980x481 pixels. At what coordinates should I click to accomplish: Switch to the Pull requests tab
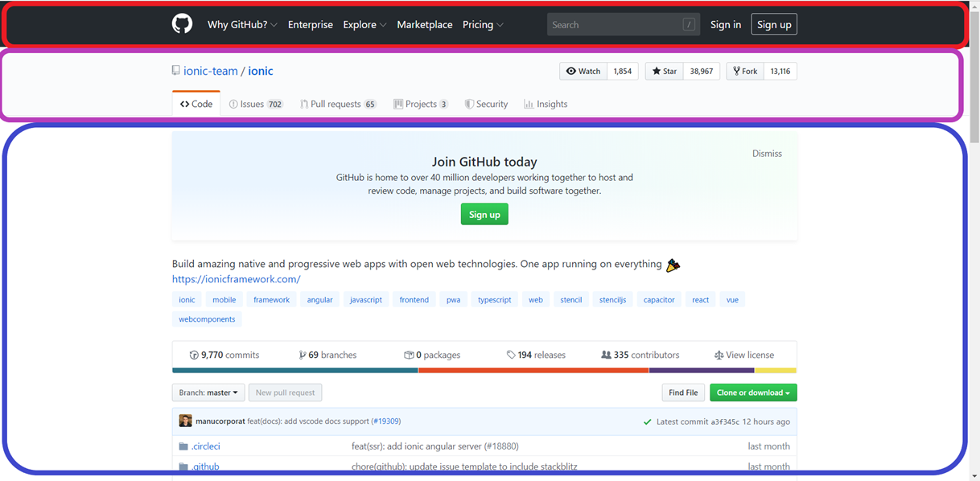click(x=338, y=104)
